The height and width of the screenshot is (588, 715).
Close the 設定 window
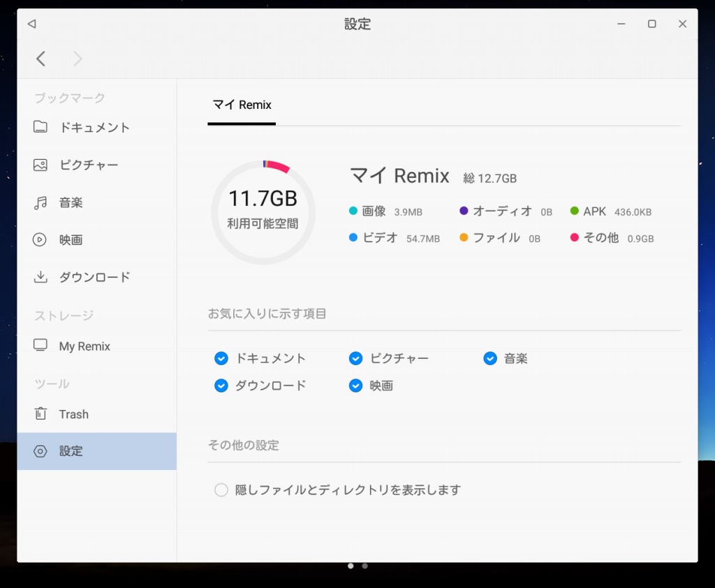[x=683, y=24]
